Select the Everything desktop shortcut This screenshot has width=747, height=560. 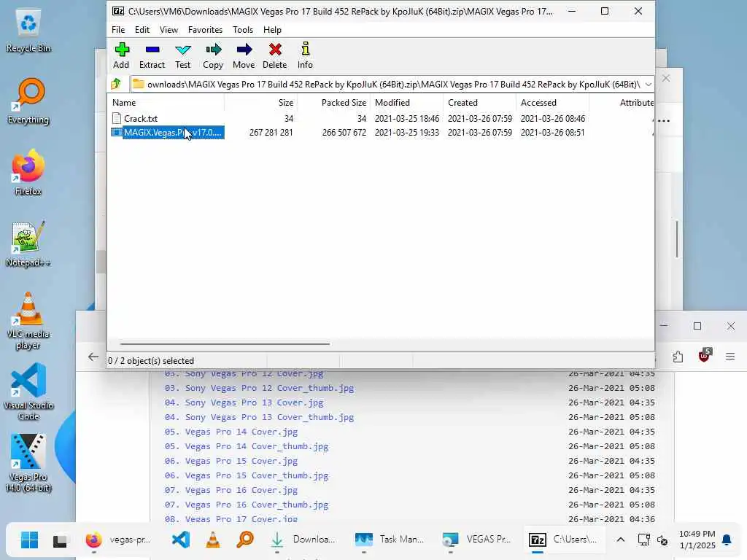click(28, 101)
